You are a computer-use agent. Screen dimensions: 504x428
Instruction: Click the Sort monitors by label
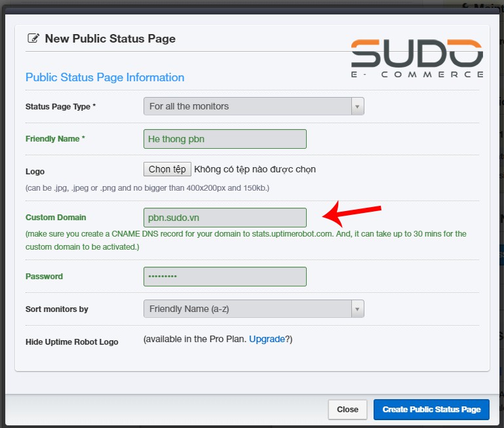(57, 309)
